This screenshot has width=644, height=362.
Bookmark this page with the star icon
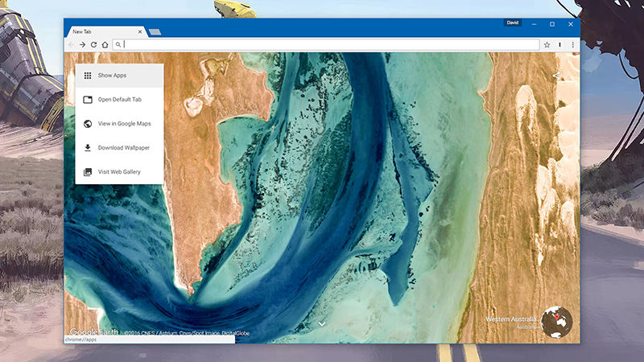(547, 45)
